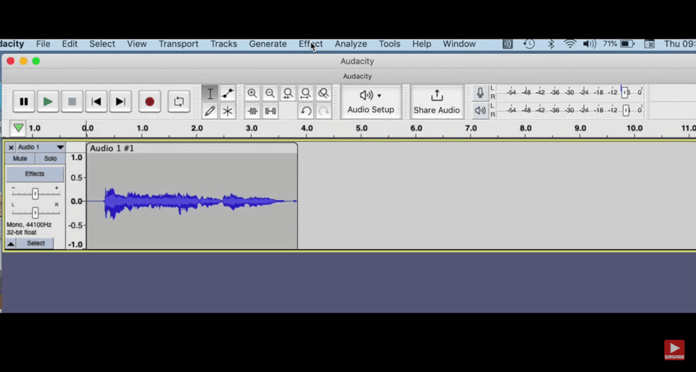The width and height of the screenshot is (696, 372).
Task: Stop playback with the Stop button
Action: coord(72,102)
